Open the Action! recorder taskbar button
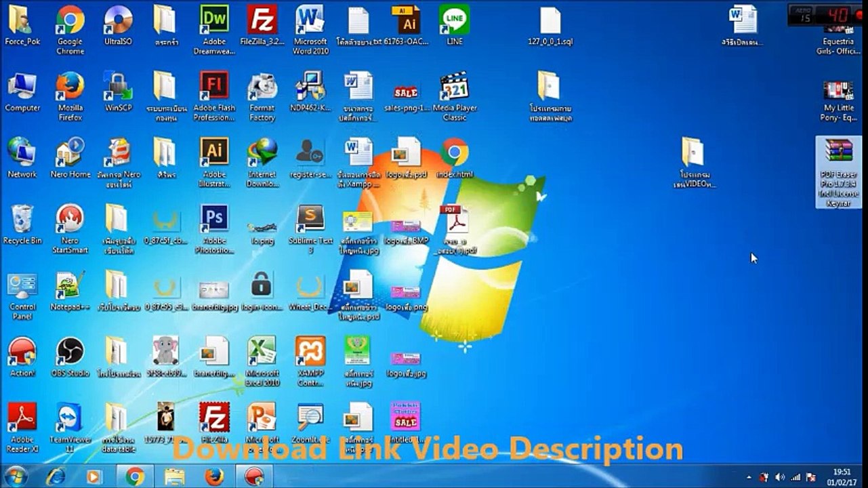The image size is (868, 488). coord(254,477)
